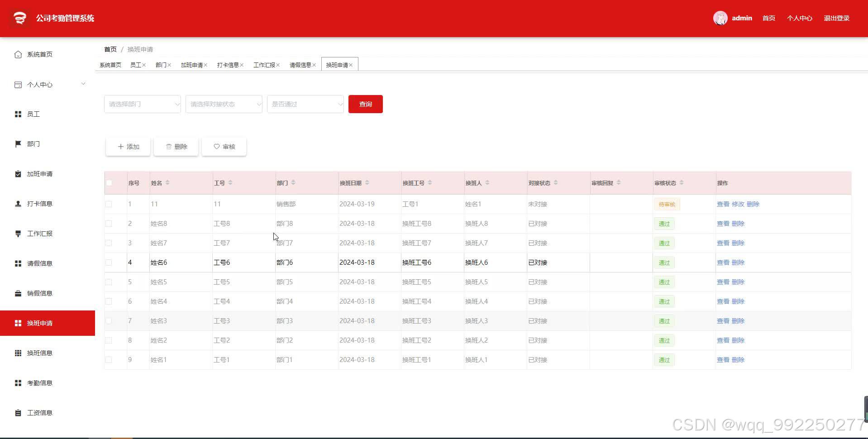Check the row checkbox for 姓名6
868x439 pixels.
tap(109, 262)
